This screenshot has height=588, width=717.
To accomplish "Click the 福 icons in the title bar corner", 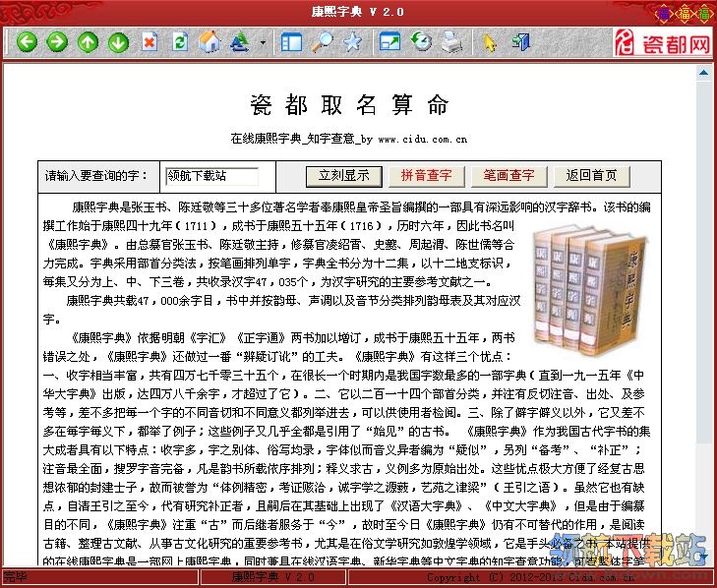I will click(685, 13).
